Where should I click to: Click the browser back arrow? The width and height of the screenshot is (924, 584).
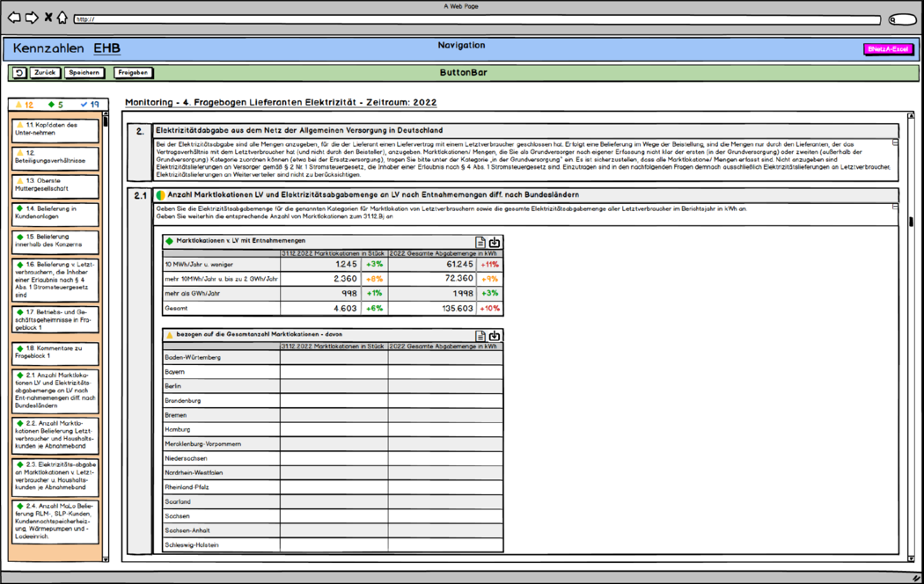coord(13,18)
